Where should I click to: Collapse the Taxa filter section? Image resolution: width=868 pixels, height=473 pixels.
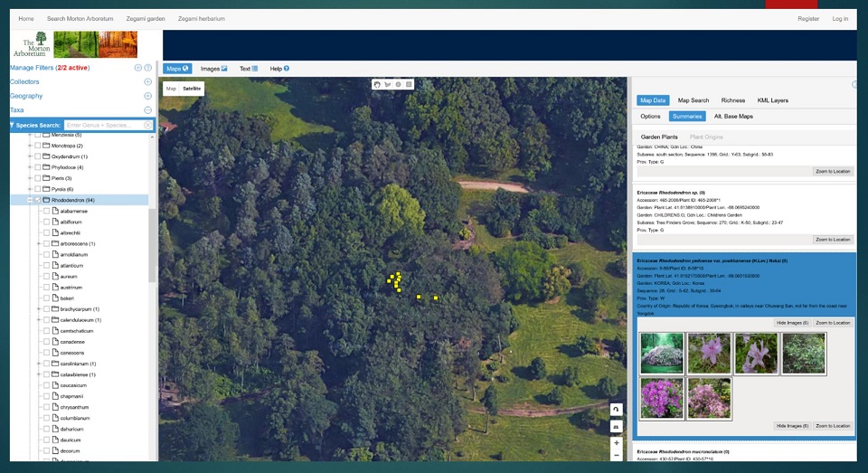147,110
